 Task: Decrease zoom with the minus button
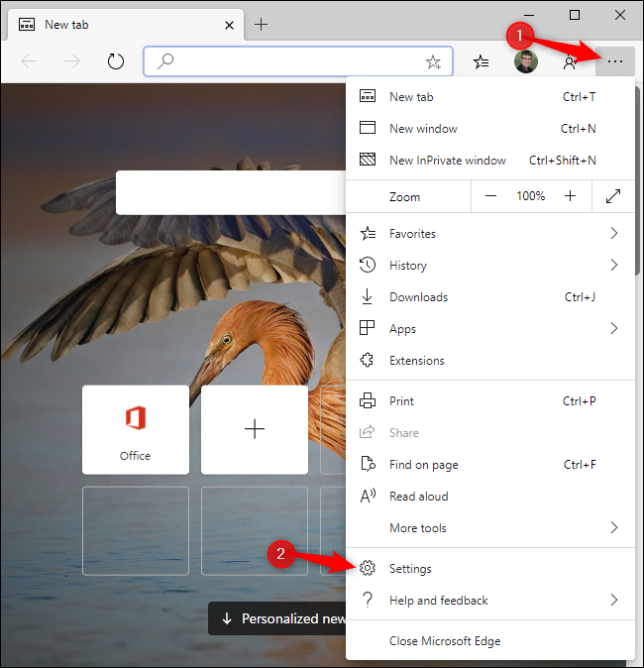pyautogui.click(x=490, y=196)
